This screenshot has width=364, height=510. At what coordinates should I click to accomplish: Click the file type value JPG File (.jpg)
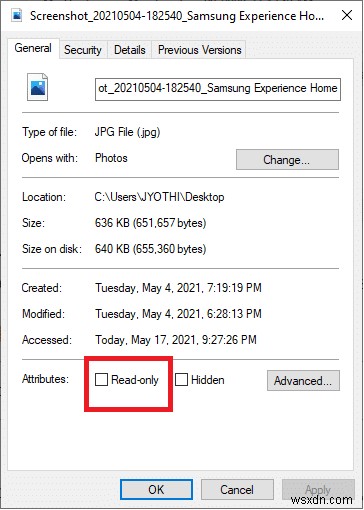(127, 132)
